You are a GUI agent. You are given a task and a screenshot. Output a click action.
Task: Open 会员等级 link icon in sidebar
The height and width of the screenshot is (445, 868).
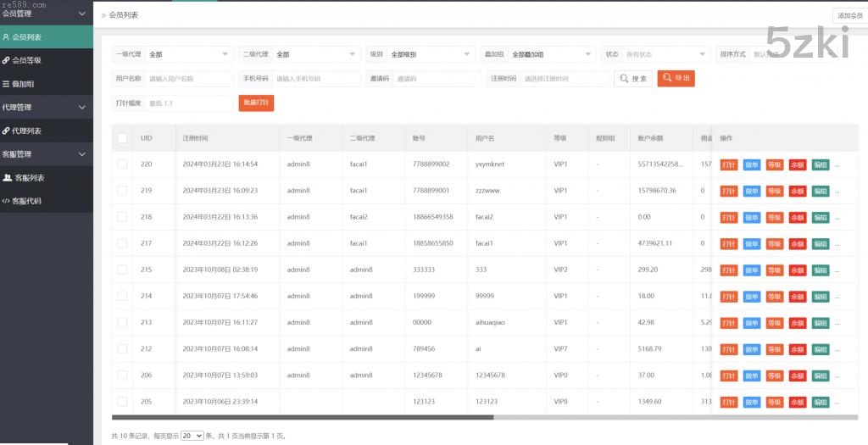point(6,61)
